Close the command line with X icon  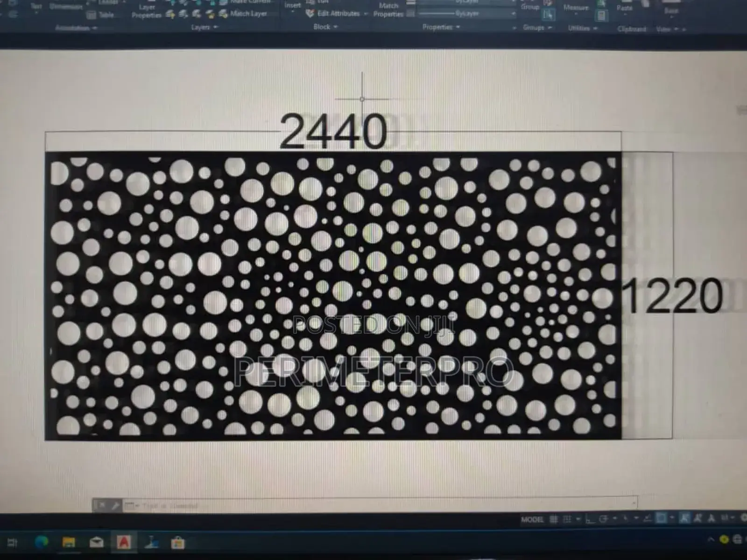tap(101, 505)
